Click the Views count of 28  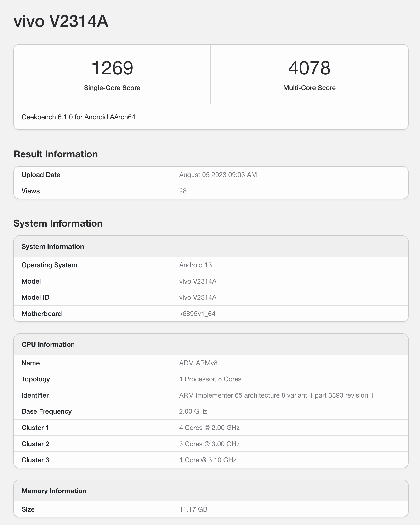pyautogui.click(x=183, y=191)
